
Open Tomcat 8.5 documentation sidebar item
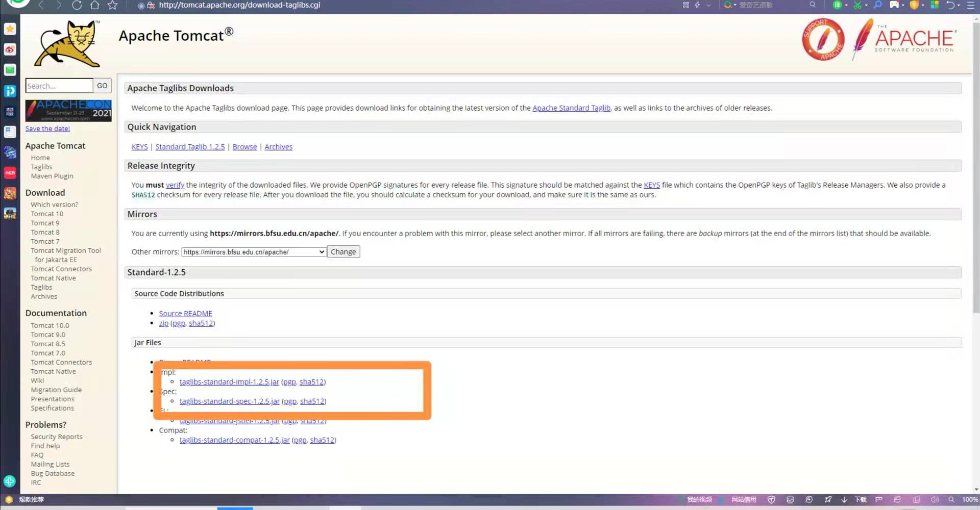(48, 344)
